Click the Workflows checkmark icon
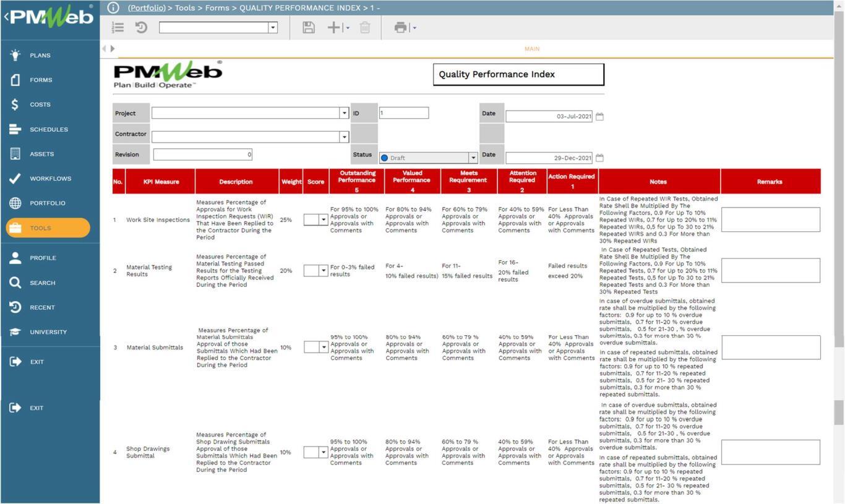Viewport: 845px width, 504px height. (15, 179)
